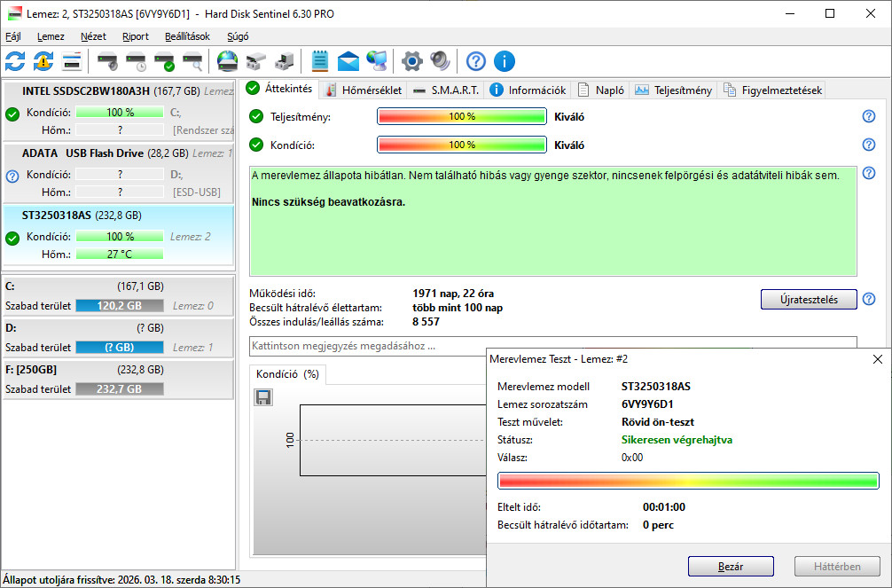Click the Bezár button in test dialog
Viewport: 892px width, 588px height.
pos(731,566)
